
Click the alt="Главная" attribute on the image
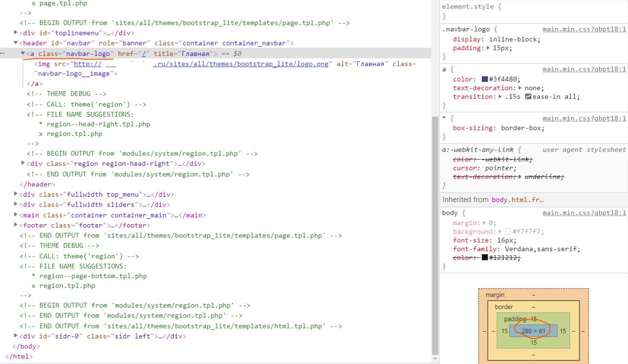click(363, 64)
